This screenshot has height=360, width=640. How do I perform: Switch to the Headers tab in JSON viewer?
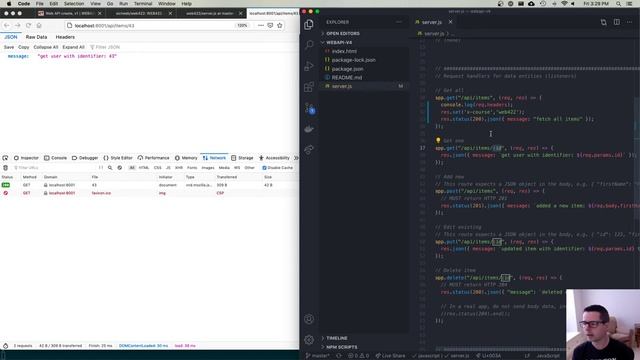[x=65, y=37]
